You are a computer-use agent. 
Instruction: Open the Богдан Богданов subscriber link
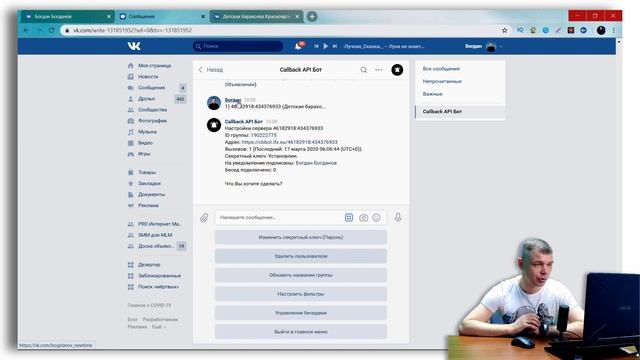[316, 163]
